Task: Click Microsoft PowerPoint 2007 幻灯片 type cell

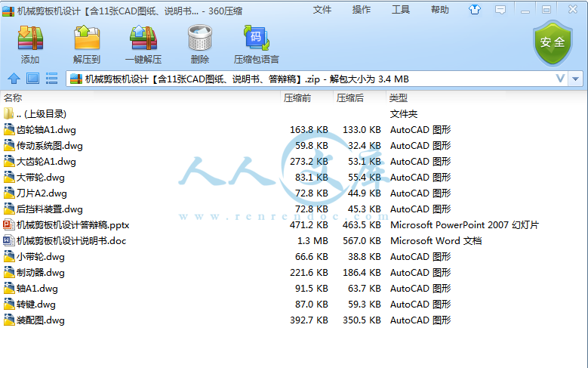Action: point(465,225)
